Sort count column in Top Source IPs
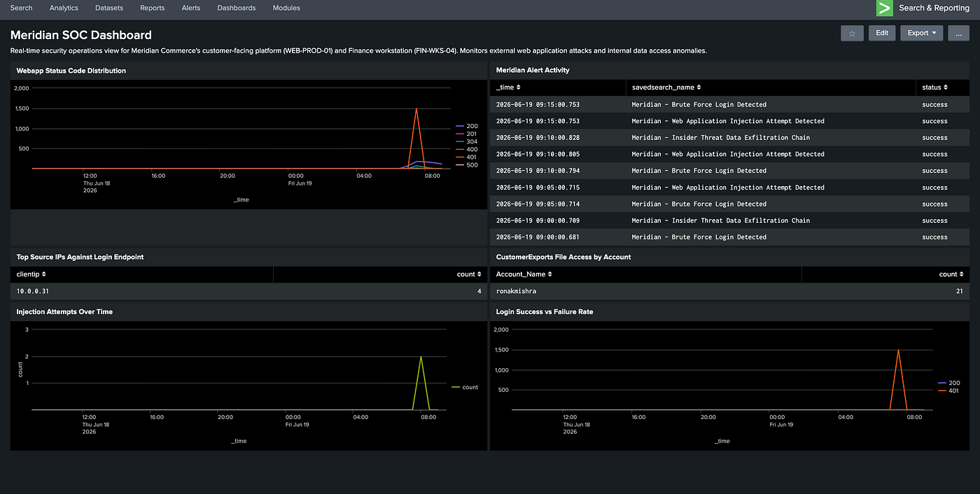 coord(469,274)
